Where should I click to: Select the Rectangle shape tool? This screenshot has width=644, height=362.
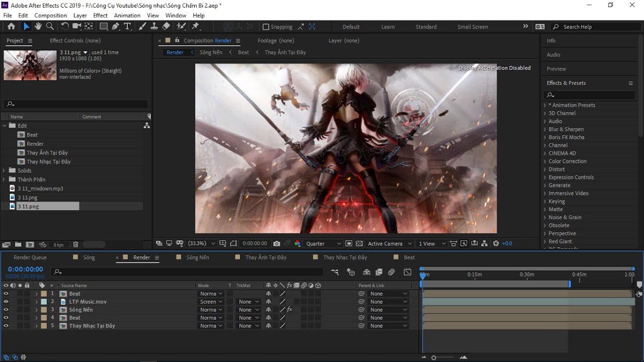tap(104, 27)
